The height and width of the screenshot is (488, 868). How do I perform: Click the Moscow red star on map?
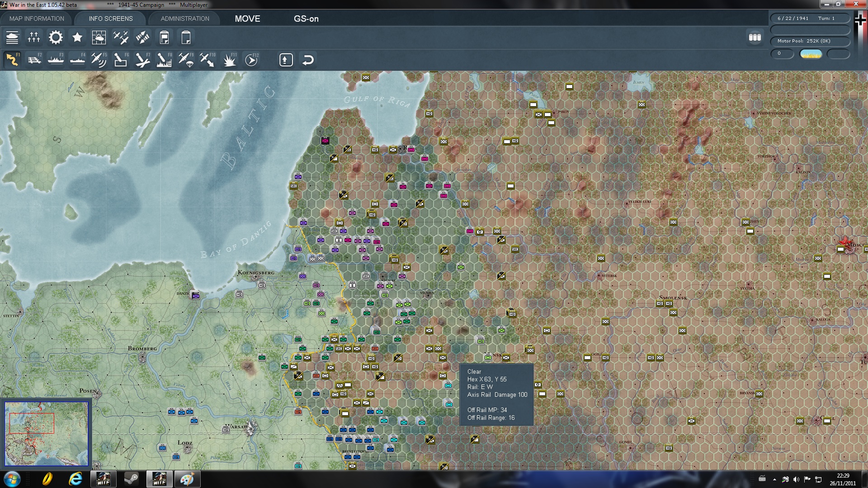click(x=845, y=242)
